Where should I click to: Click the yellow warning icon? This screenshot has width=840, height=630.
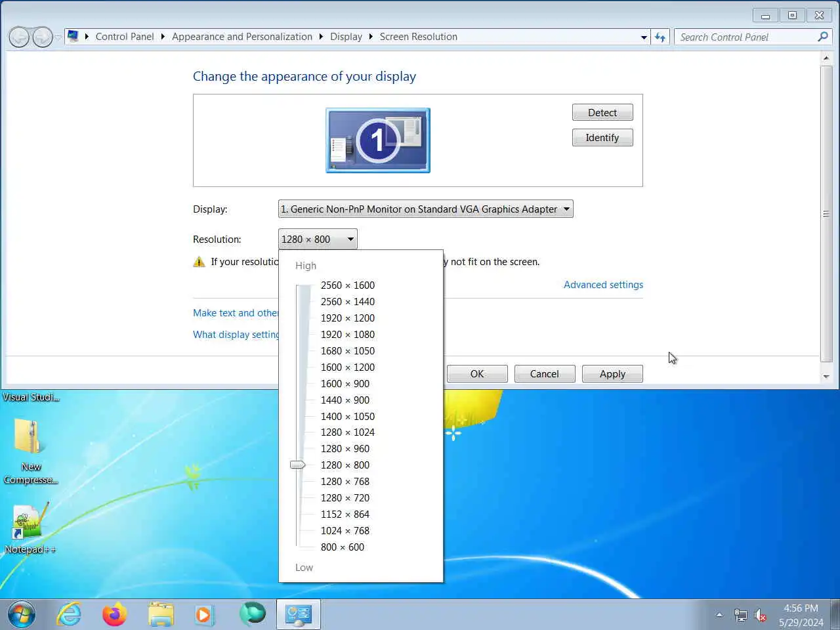pyautogui.click(x=199, y=262)
